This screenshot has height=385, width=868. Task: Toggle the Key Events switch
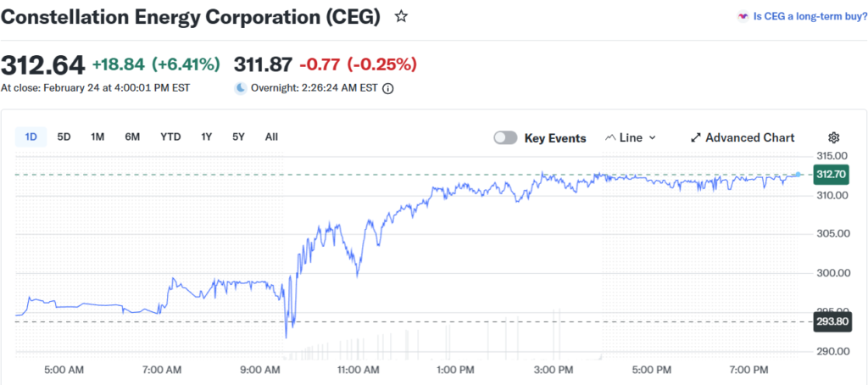505,137
